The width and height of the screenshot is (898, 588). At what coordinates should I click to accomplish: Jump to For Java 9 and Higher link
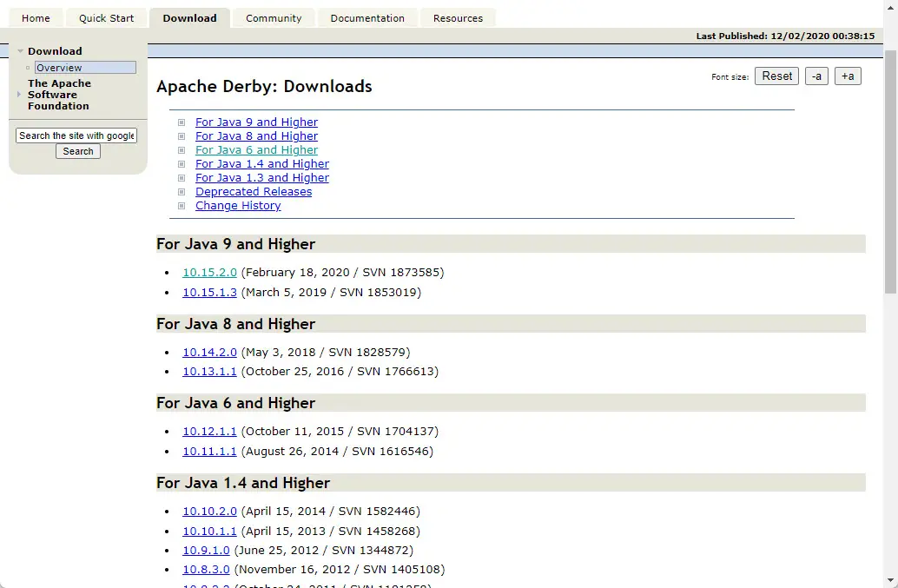(256, 122)
